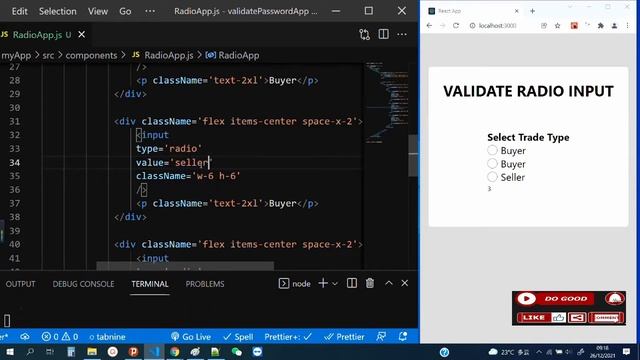Select the second Buyer radio button
This screenshot has height=360, width=640.
point(492,164)
